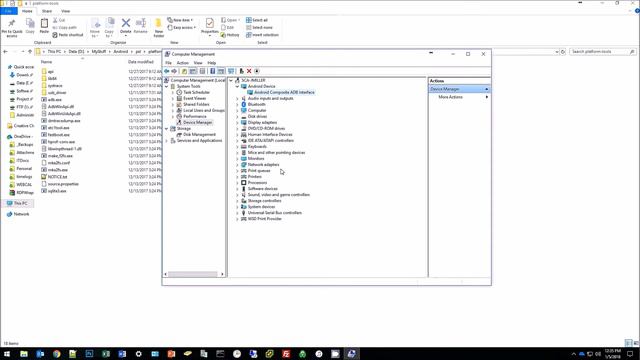Open Excel from the taskbar
Image resolution: width=640 pixels, height=360 pixels.
tap(106, 354)
